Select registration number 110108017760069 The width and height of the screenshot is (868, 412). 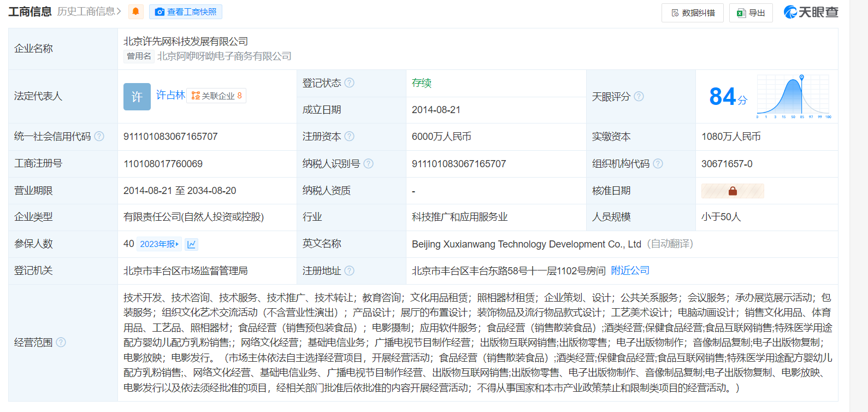163,164
